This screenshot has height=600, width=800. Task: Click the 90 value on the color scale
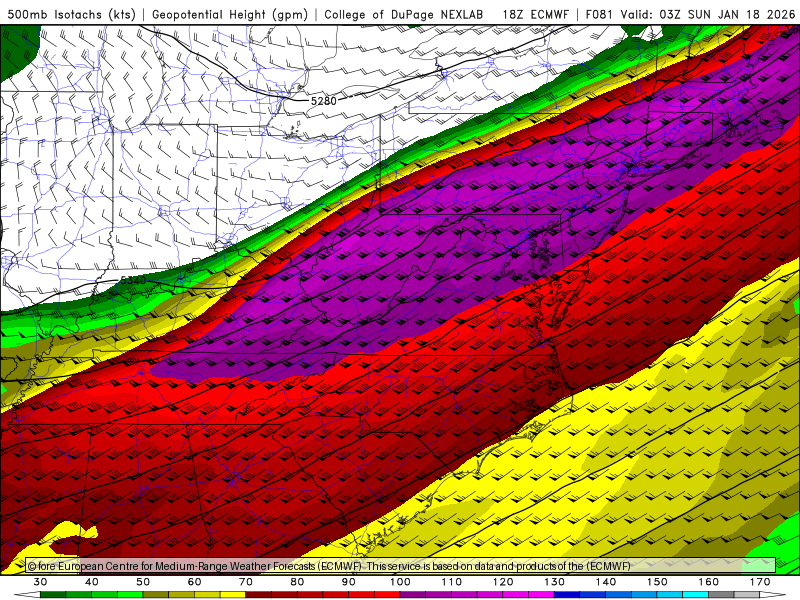coord(349,582)
